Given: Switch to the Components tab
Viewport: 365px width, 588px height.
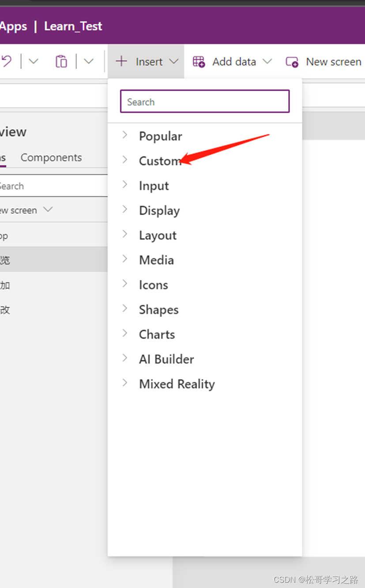Looking at the screenshot, I should tap(51, 157).
